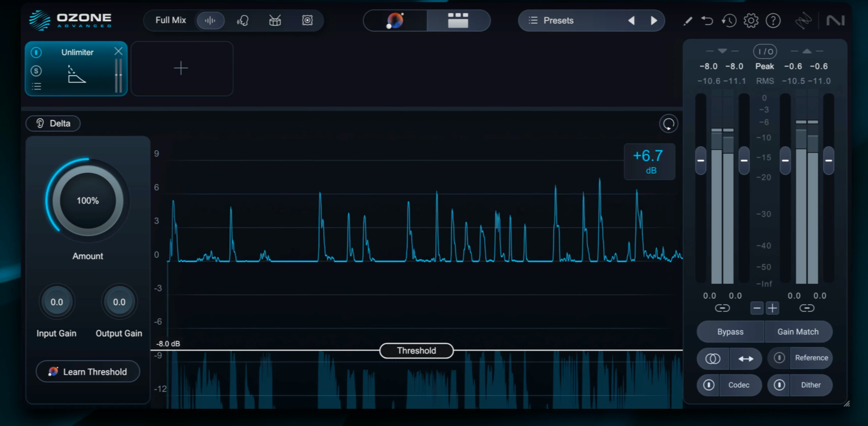Click the Unlimiter module curve icon
The image size is (868, 426).
pyautogui.click(x=77, y=74)
